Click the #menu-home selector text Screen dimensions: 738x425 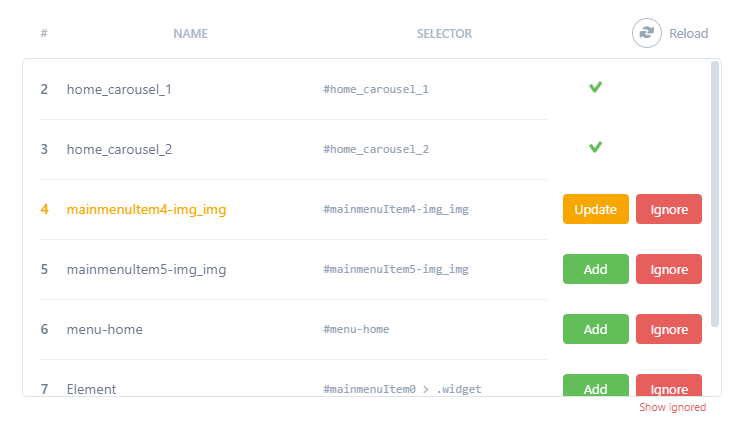click(x=356, y=329)
